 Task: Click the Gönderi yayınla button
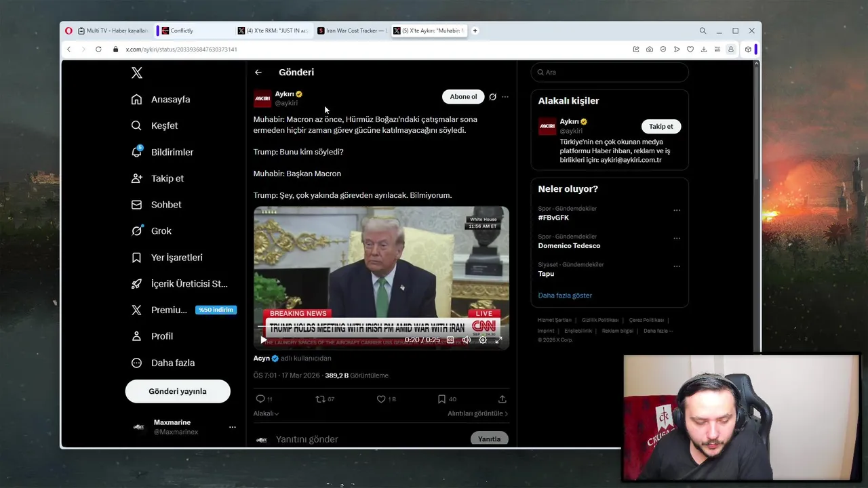click(178, 391)
